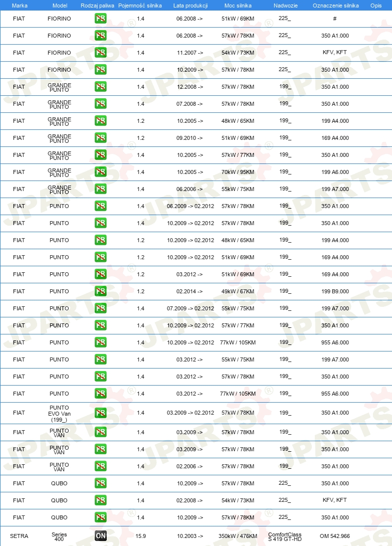Image resolution: width=392 pixels, height=546 pixels.
Task: Select the '11.2007 ->' production years cell
Action: coord(190,53)
